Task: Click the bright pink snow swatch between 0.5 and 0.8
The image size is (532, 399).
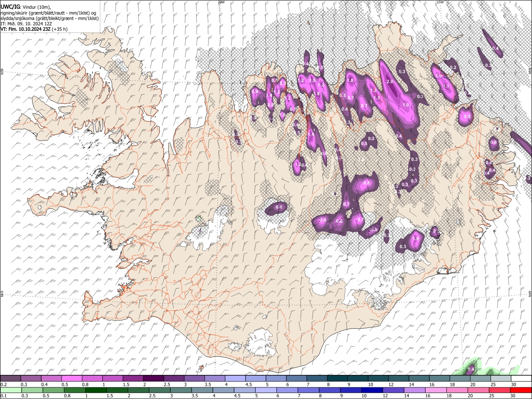Action: point(72,379)
